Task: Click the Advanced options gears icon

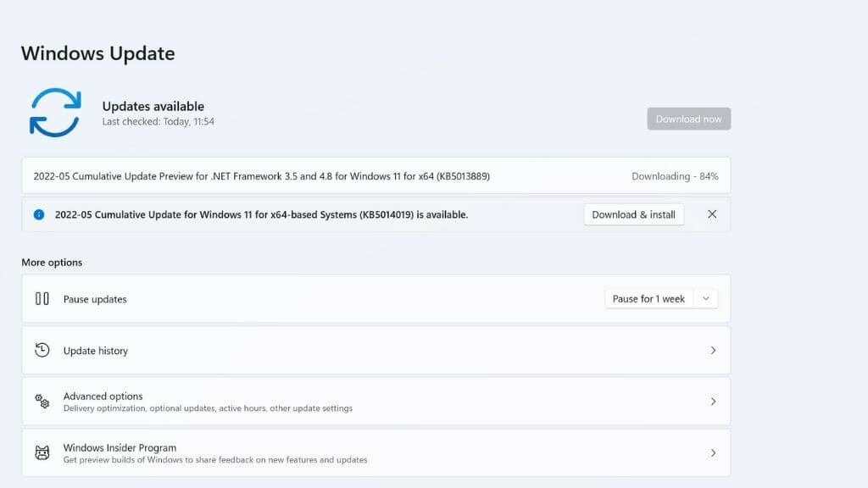Action: [42, 401]
